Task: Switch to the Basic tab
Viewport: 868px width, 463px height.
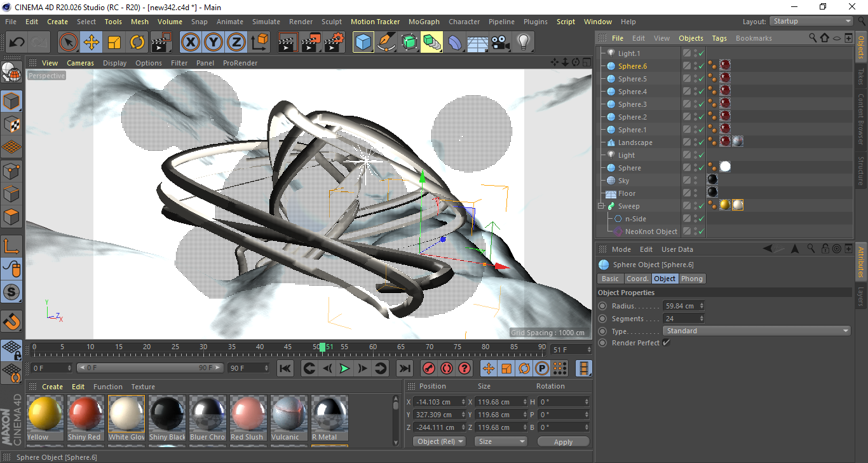Action: pos(610,279)
